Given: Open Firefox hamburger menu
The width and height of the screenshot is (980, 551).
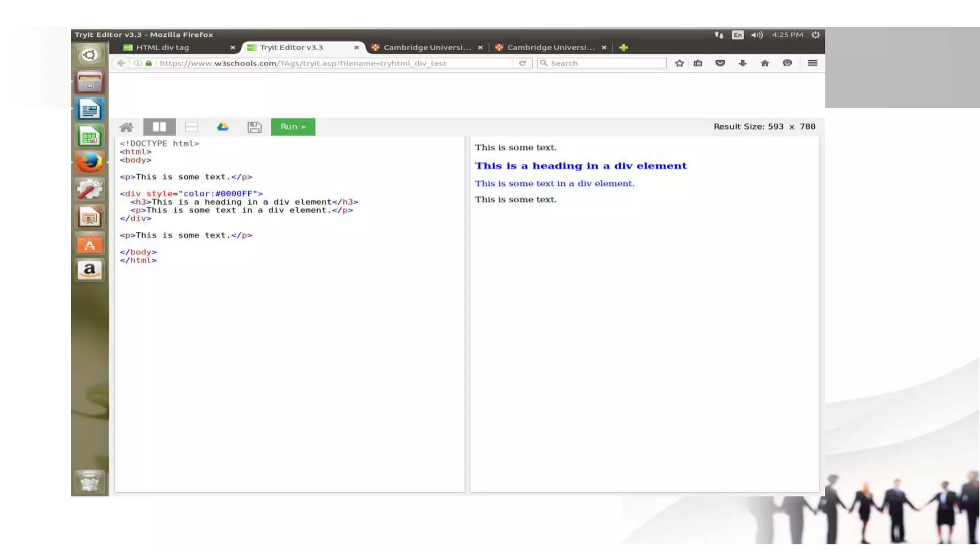Looking at the screenshot, I should [812, 63].
